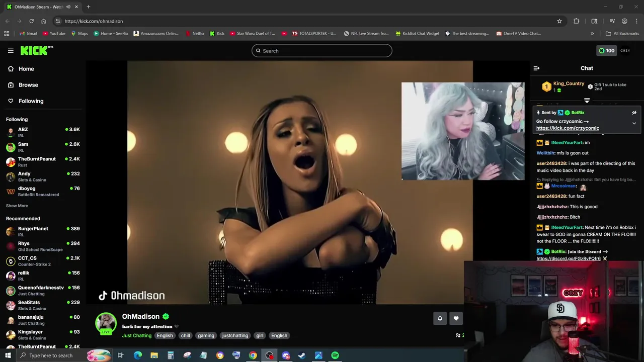Expand the gift leaderboard handle

click(587, 101)
